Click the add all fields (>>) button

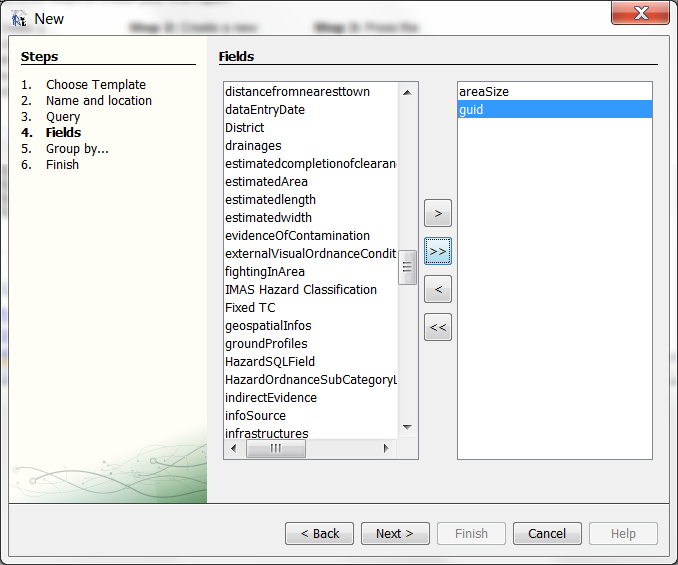point(437,252)
